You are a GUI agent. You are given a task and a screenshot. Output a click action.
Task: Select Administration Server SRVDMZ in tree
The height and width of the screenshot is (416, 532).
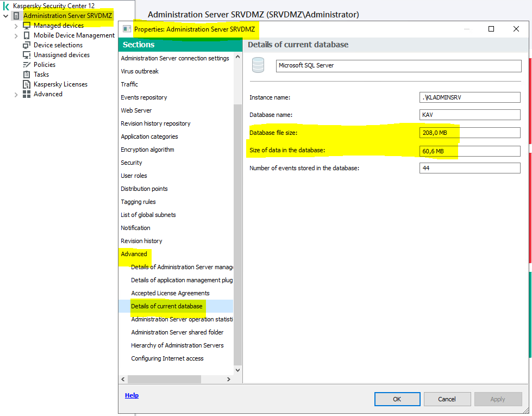pos(67,16)
